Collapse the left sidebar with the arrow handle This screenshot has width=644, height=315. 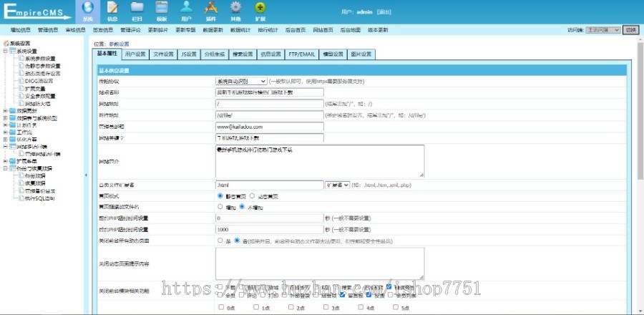86,175
